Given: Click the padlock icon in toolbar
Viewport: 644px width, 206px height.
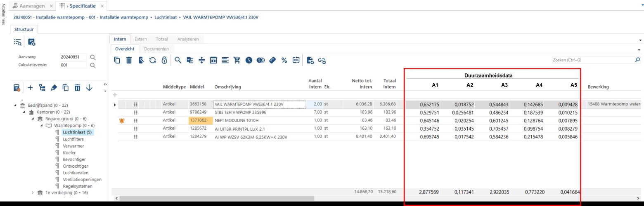Looking at the screenshot, I should point(164,60).
